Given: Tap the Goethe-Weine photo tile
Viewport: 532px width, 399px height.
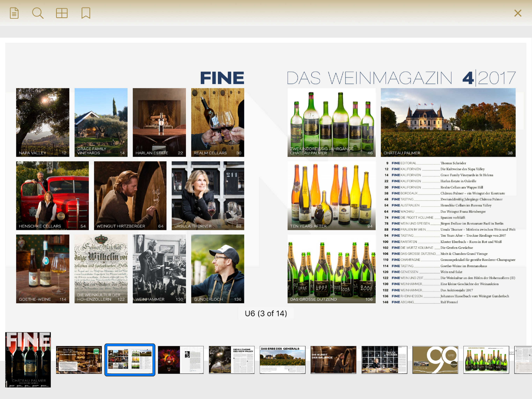Looking at the screenshot, I should [x=43, y=269].
